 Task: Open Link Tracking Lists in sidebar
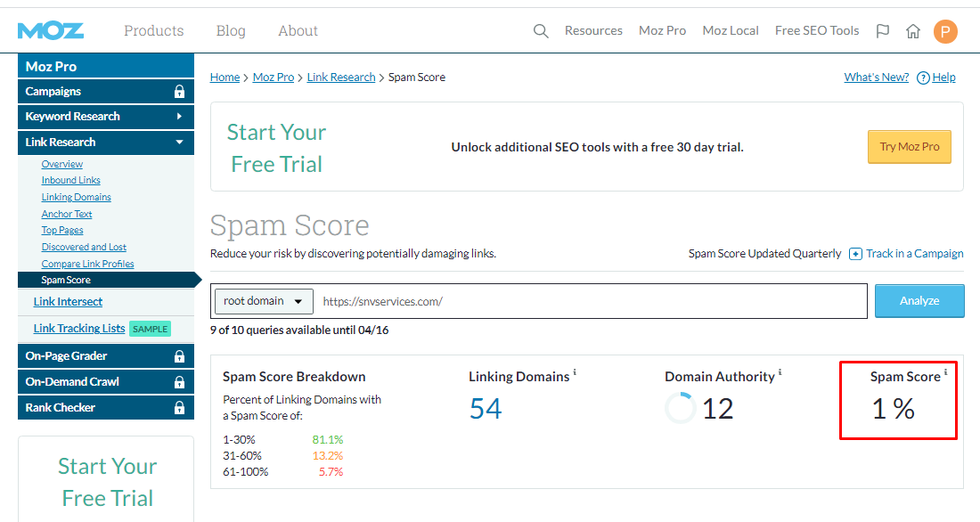click(x=79, y=328)
